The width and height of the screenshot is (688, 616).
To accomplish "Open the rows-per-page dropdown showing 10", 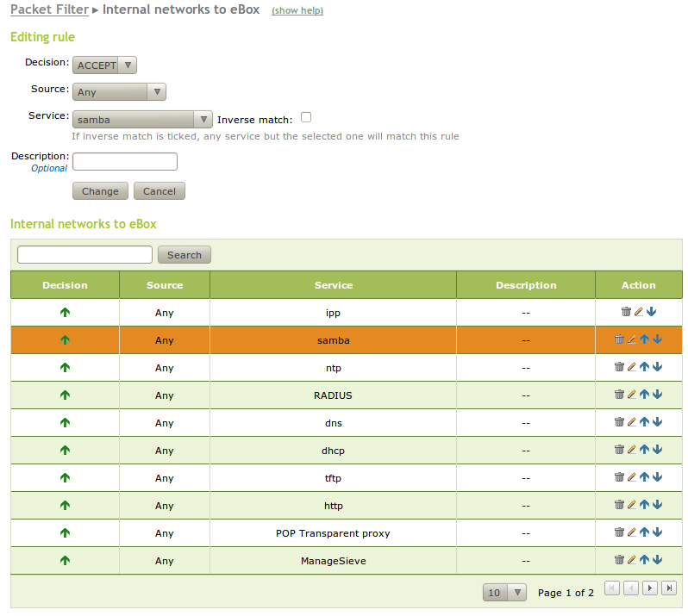I will 504,593.
